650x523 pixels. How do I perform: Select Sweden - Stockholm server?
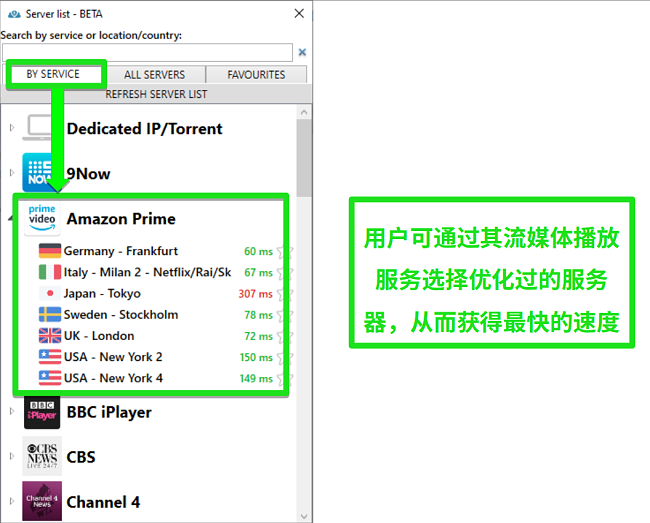coord(121,315)
